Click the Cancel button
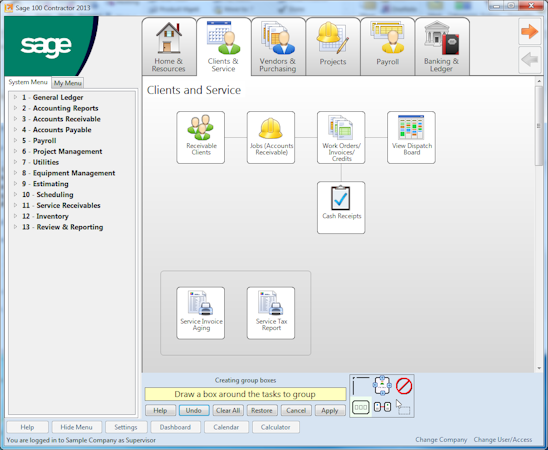Image resolution: width=548 pixels, height=450 pixels. pos(296,410)
